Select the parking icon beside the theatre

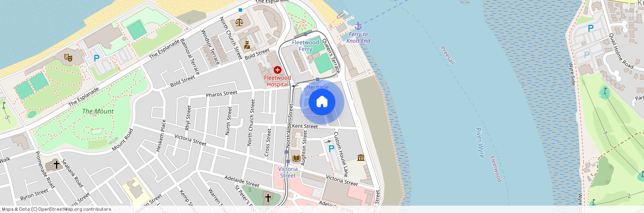tap(97, 58)
